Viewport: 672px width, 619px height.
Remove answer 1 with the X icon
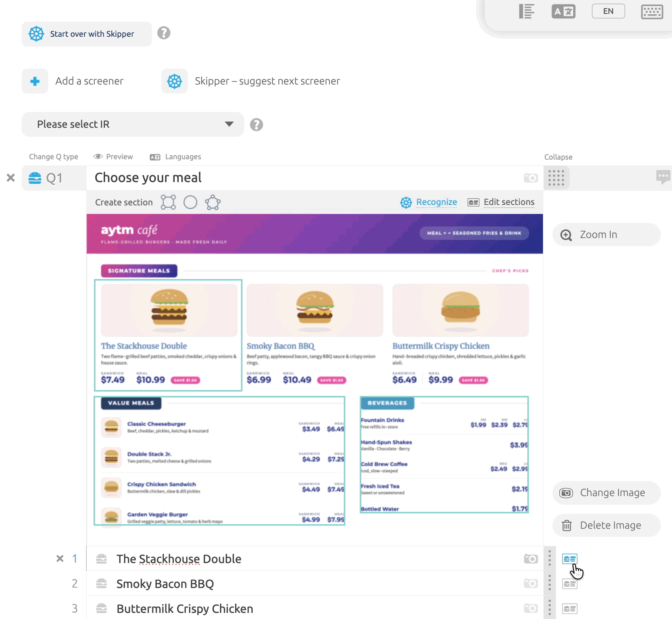(x=60, y=559)
